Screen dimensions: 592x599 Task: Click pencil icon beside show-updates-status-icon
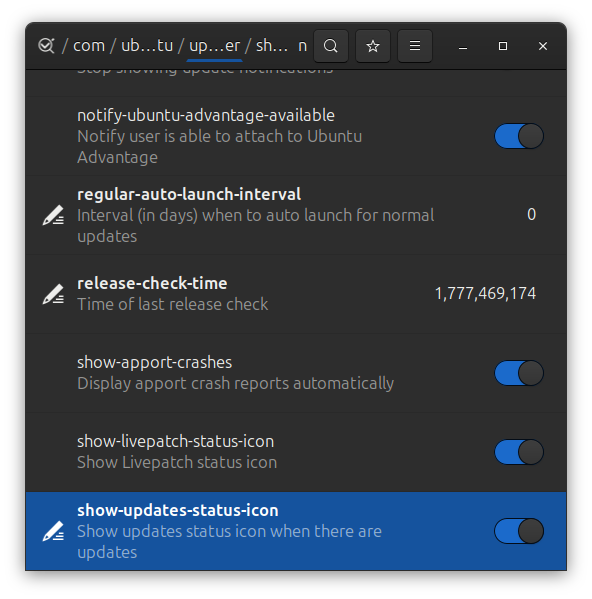(x=53, y=531)
